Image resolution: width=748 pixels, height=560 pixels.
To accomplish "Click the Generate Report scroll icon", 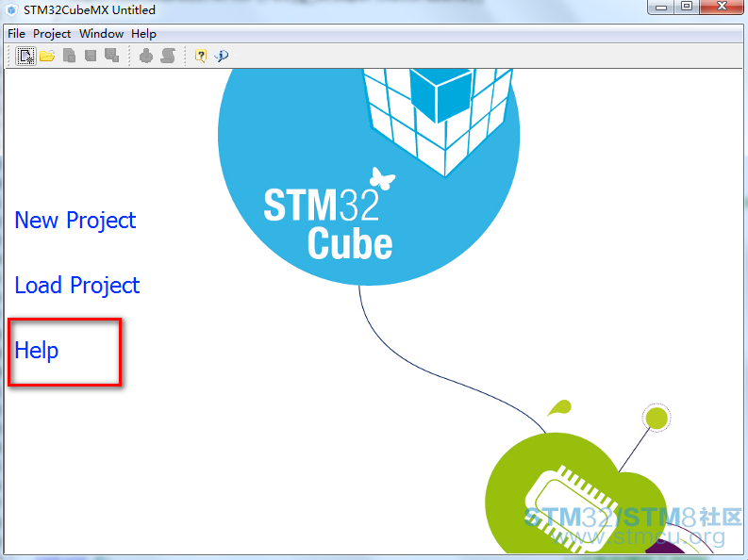I will 168,56.
